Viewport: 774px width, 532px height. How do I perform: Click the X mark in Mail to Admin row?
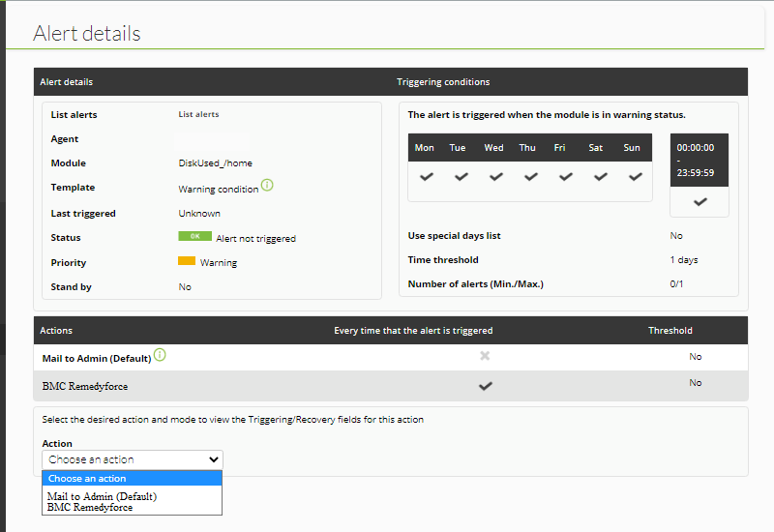coord(485,356)
